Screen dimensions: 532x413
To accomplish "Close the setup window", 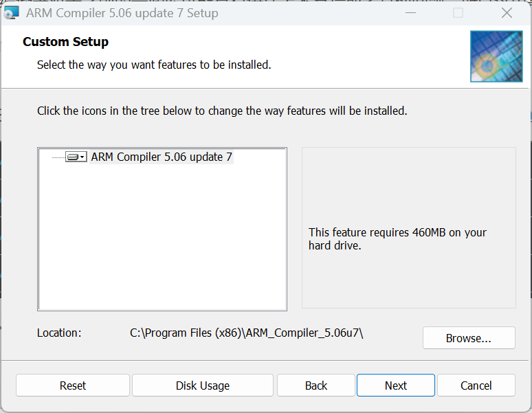I will coord(507,13).
